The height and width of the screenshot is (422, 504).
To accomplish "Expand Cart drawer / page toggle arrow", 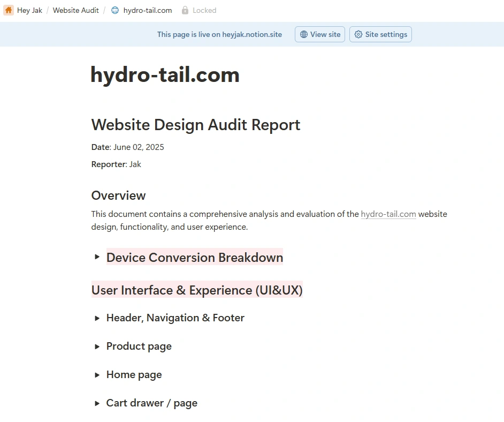I will click(x=97, y=403).
